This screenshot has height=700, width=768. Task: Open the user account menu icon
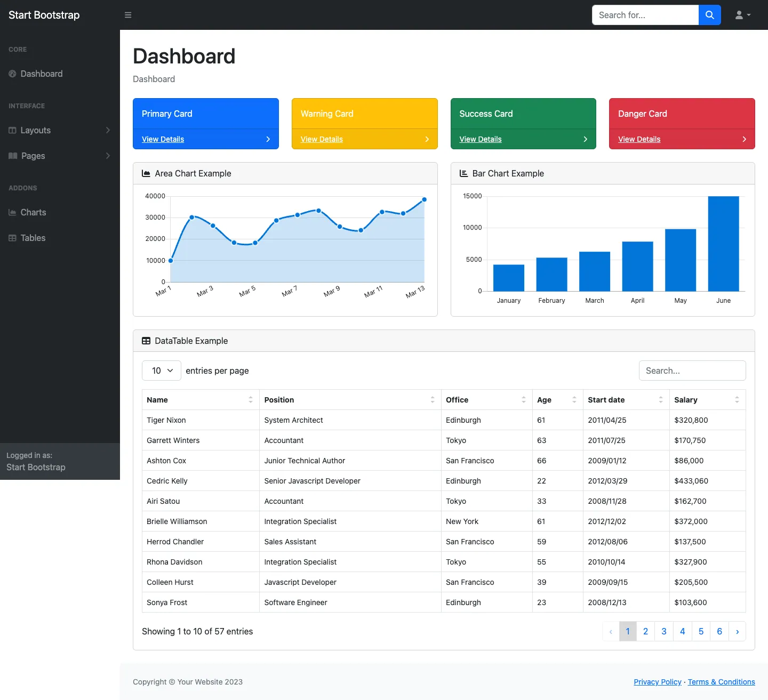point(743,15)
